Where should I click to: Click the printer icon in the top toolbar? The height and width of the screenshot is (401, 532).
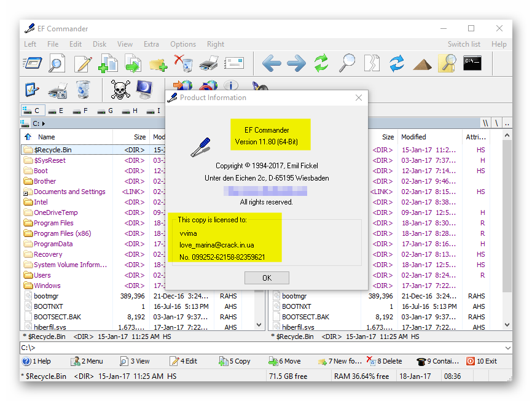[x=209, y=63]
